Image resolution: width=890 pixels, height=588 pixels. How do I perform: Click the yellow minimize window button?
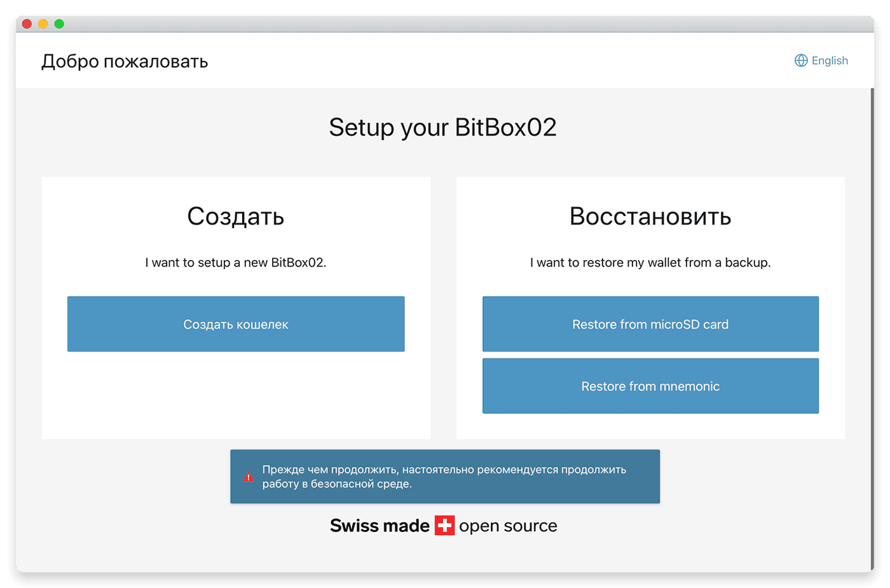[43, 24]
